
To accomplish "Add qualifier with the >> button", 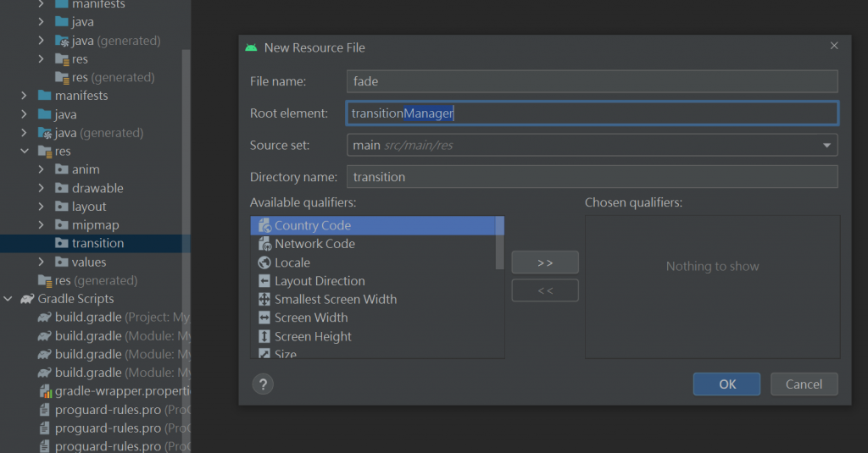I will (545, 262).
